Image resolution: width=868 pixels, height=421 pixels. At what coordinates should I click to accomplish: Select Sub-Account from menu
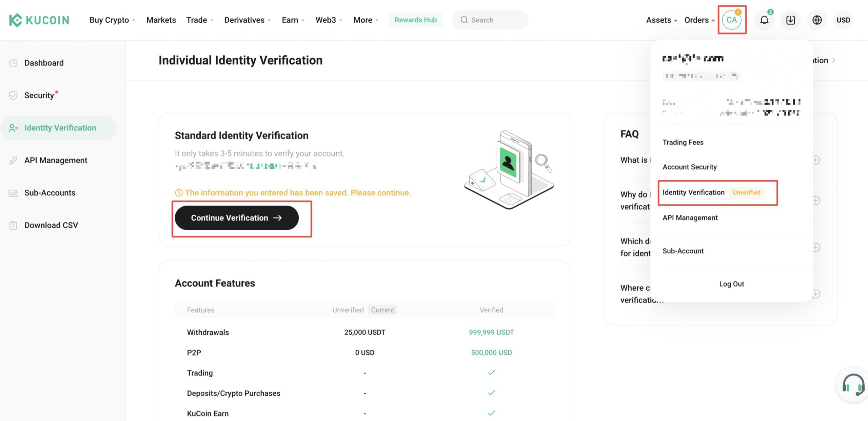pyautogui.click(x=683, y=251)
